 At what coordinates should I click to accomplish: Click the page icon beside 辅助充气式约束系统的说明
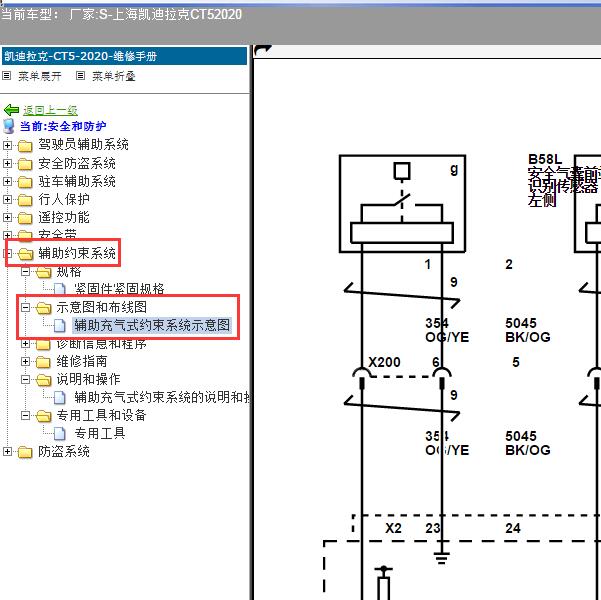[x=59, y=398]
